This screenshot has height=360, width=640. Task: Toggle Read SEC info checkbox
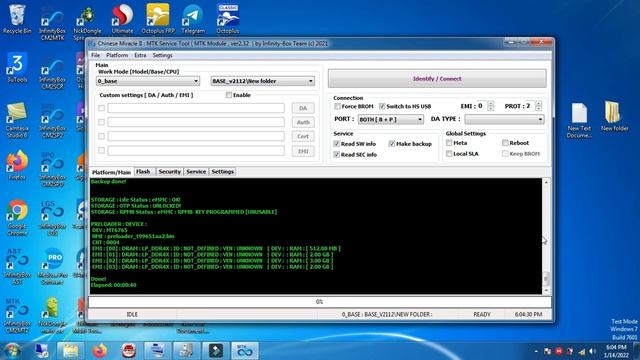tap(337, 155)
